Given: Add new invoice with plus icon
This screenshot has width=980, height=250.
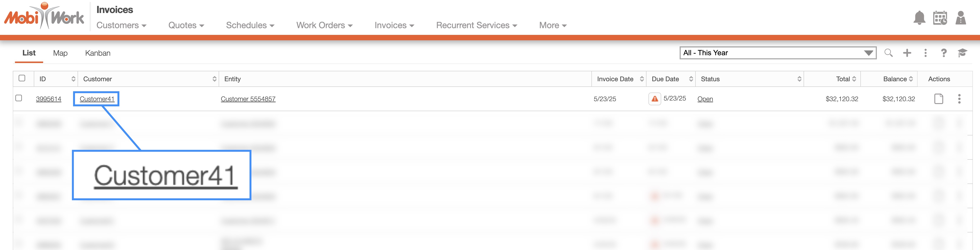Looking at the screenshot, I should pyautogui.click(x=907, y=53).
